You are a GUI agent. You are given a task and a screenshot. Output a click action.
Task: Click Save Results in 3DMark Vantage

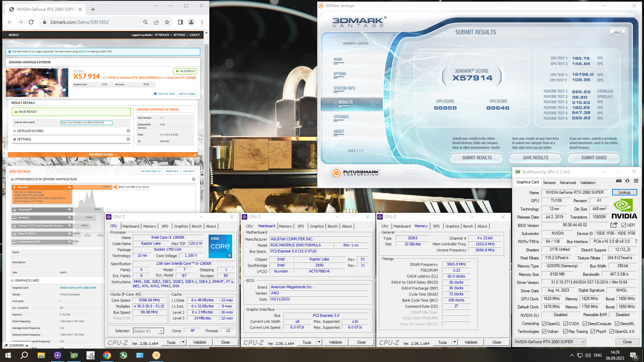coord(535,158)
